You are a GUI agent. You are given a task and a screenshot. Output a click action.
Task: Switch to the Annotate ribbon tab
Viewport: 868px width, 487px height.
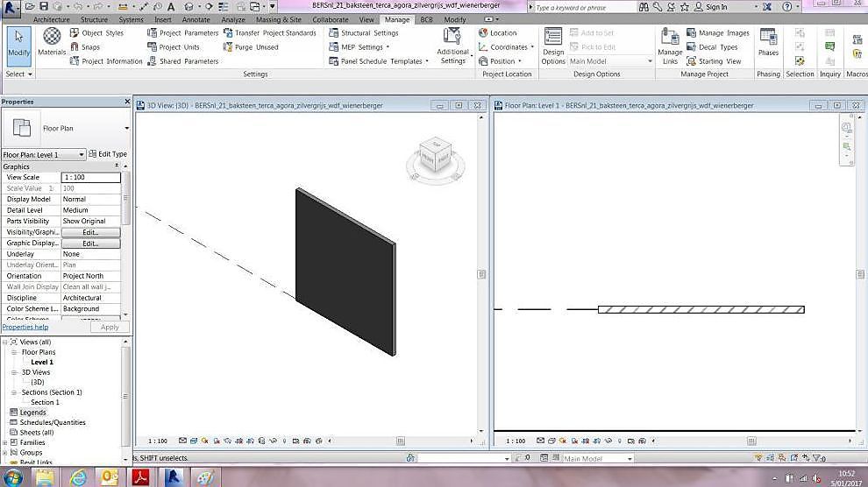tap(196, 19)
